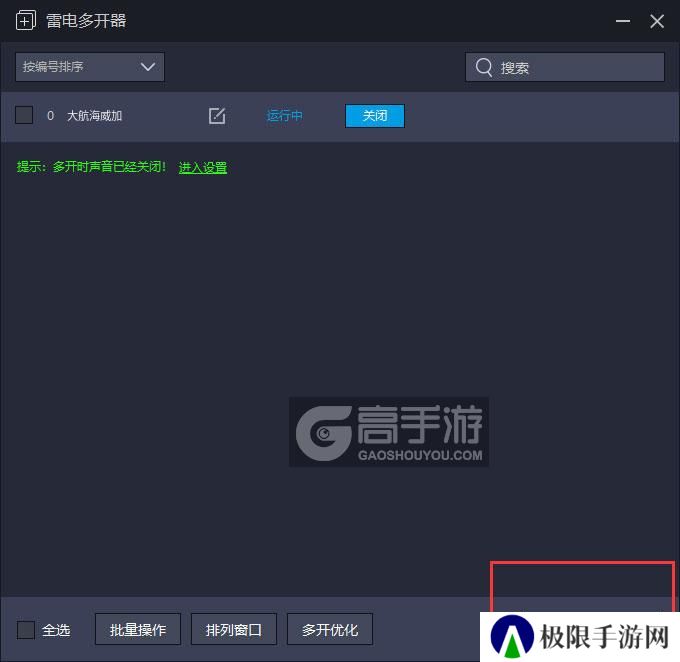This screenshot has width=680, height=662.
Task: Click the magnifier search icon
Action: click(x=484, y=67)
